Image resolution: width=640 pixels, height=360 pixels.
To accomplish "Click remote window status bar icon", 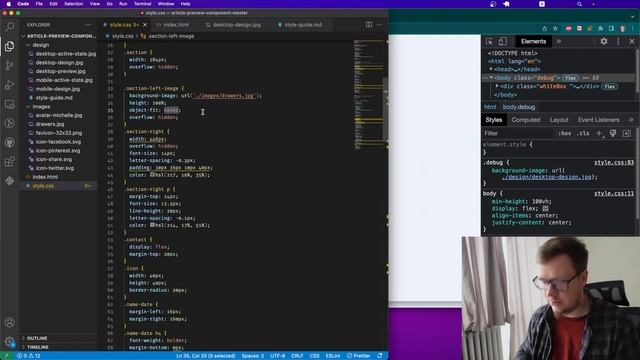I will tap(7, 356).
